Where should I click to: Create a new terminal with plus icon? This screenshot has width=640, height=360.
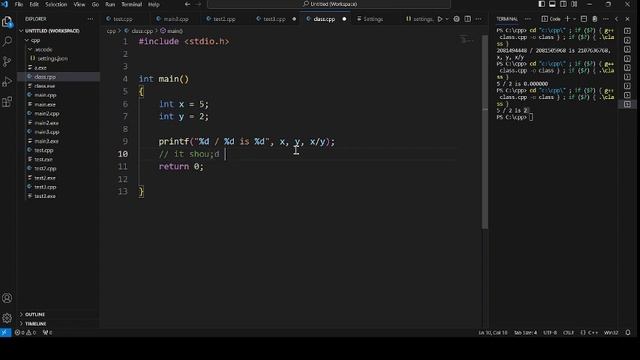(567, 19)
